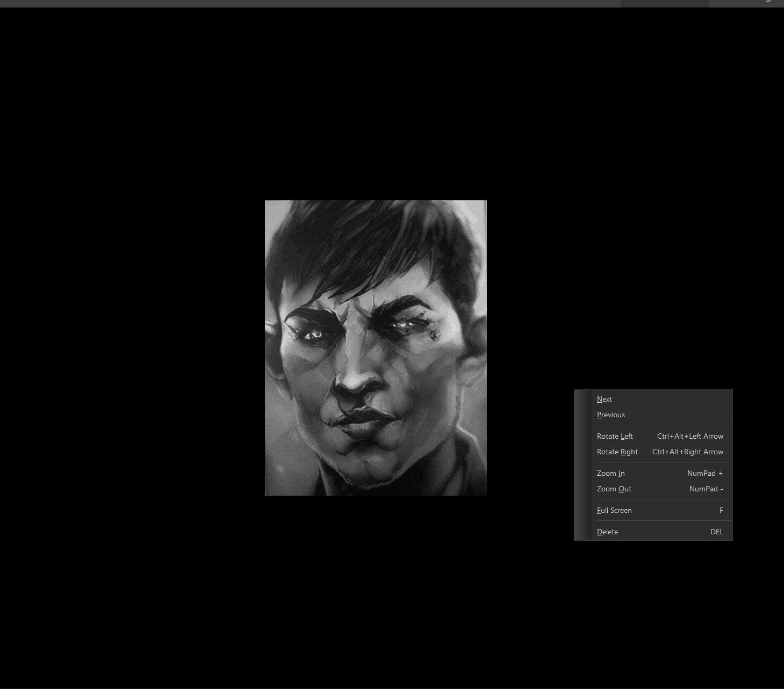Choose Next from the context menu
This screenshot has height=689, width=784.
pos(653,399)
